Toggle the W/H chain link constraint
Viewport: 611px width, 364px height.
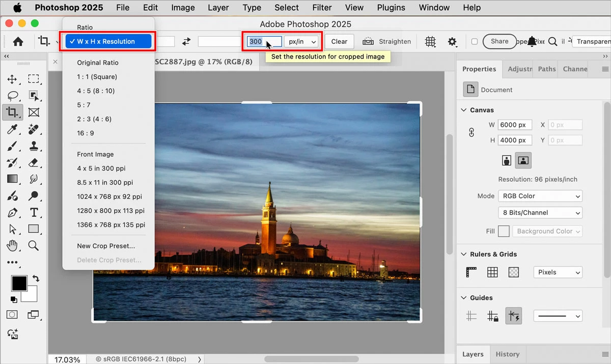pyautogui.click(x=471, y=132)
